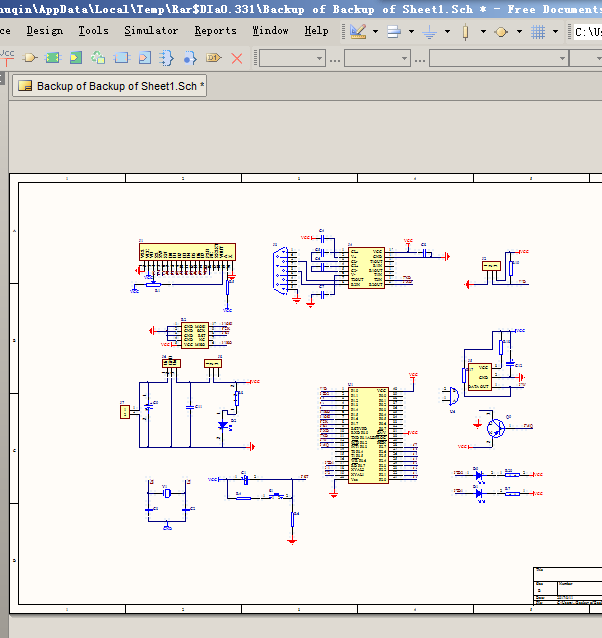The height and width of the screenshot is (638, 602).
Task: Select the harness entry icon with orange arrow
Action: [145, 58]
